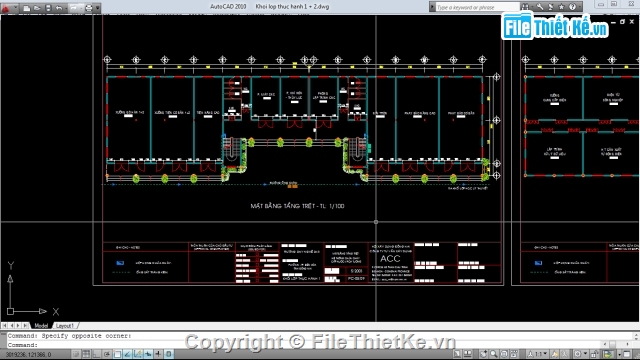Click the first-tab navigation arrow
This screenshot has height=360, width=640.
pyautogui.click(x=4, y=326)
